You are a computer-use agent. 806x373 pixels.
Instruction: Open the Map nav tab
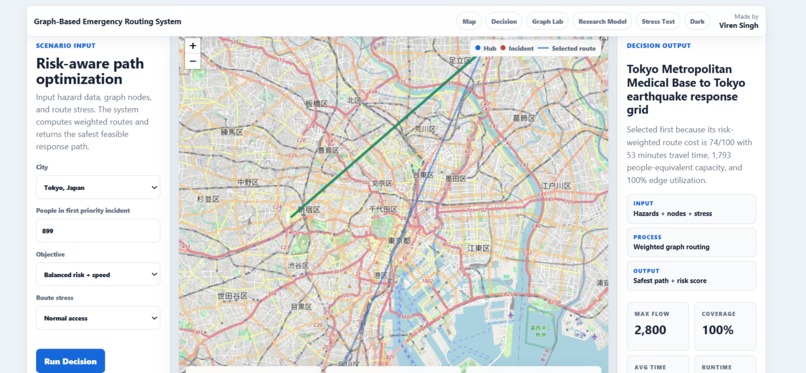(x=469, y=22)
